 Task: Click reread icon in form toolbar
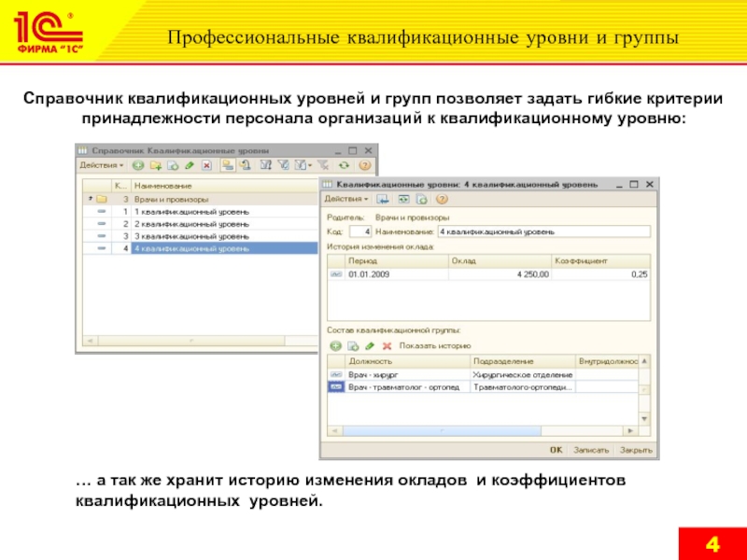403,200
